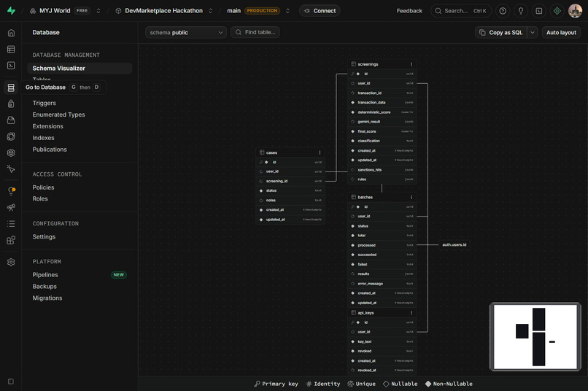The image size is (588, 391).
Task: Click the schema minimap overview
Action: [535, 336]
